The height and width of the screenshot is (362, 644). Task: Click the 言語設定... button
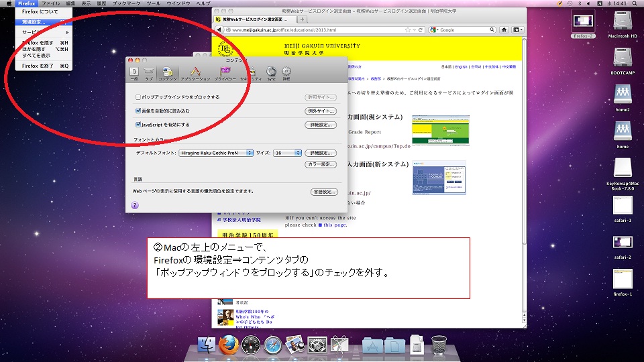pos(324,192)
